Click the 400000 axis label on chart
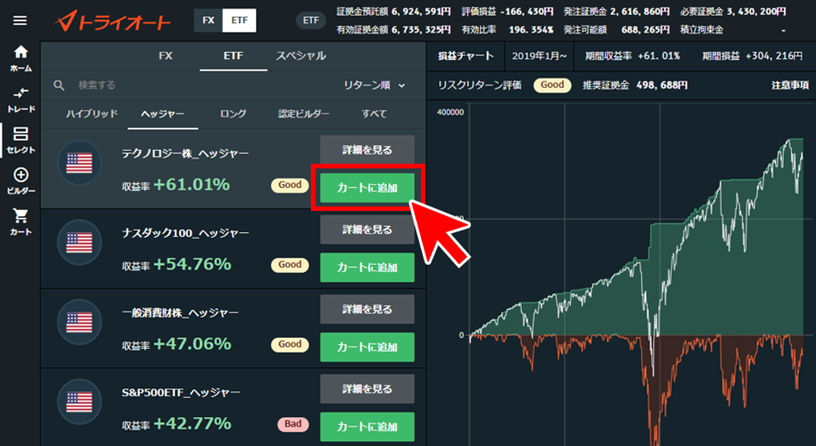Viewport: 816px width, 446px height. pos(450,112)
